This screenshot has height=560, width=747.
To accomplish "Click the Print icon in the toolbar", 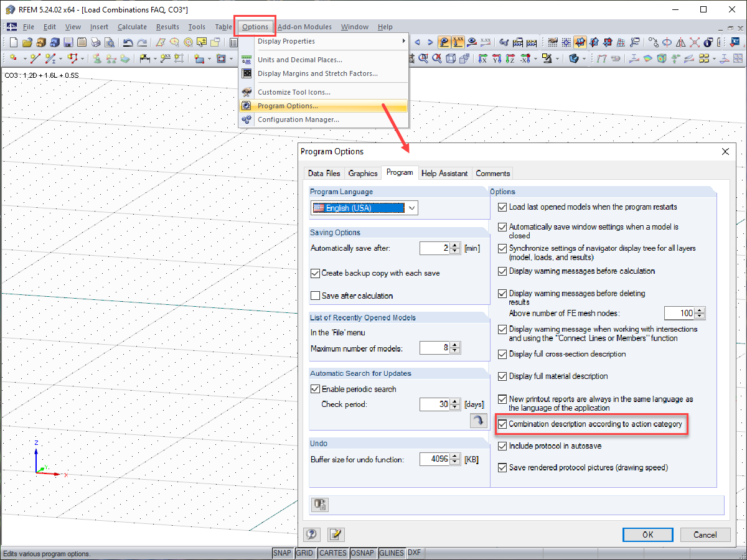I will click(x=95, y=42).
